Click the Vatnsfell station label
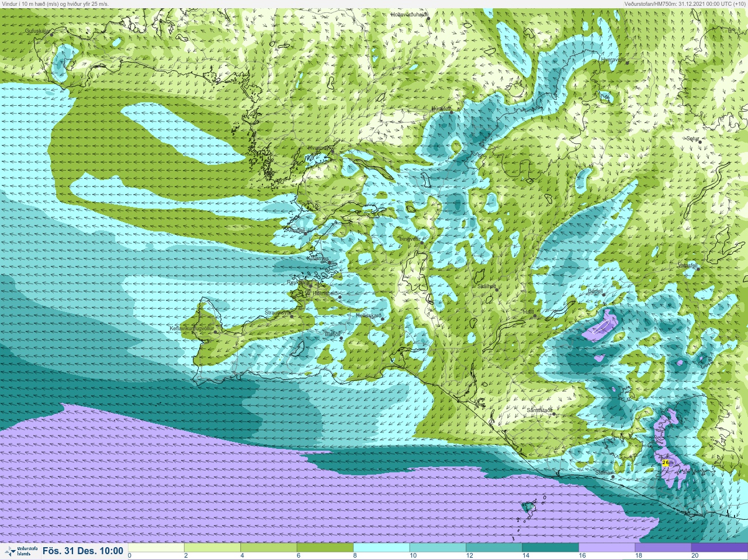The height and width of the screenshot is (560, 748). point(687,265)
